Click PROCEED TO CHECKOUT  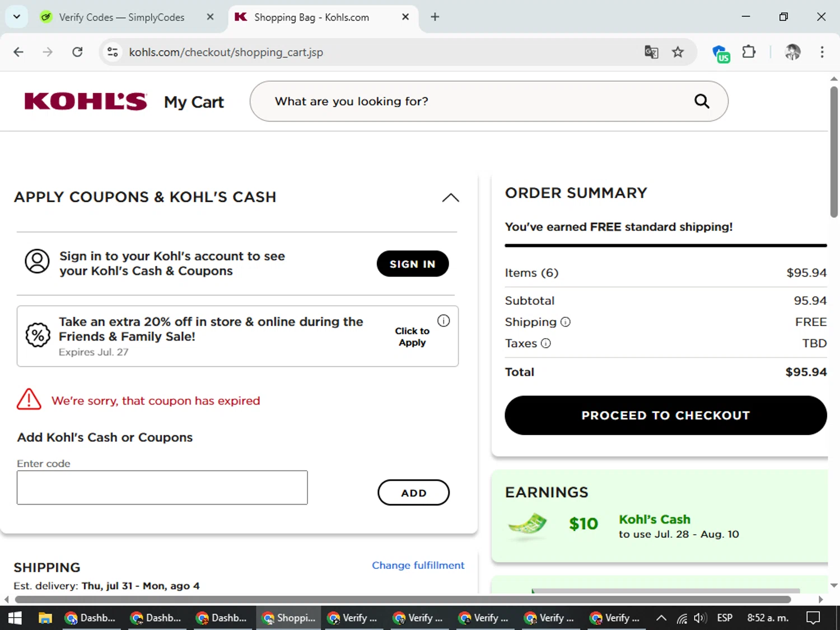pyautogui.click(x=666, y=416)
